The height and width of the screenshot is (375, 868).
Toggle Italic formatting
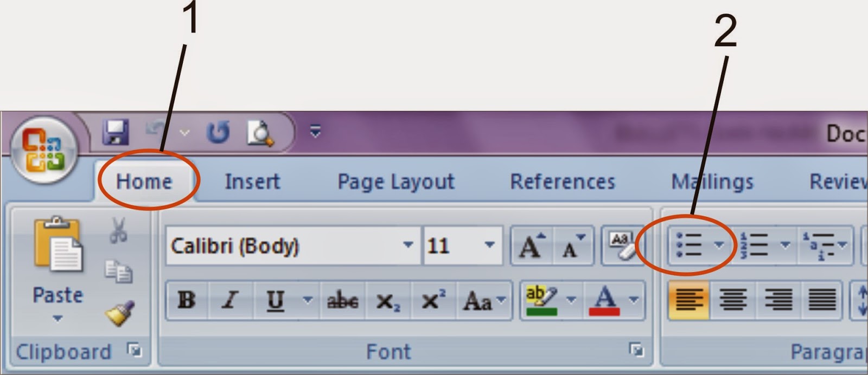[231, 300]
